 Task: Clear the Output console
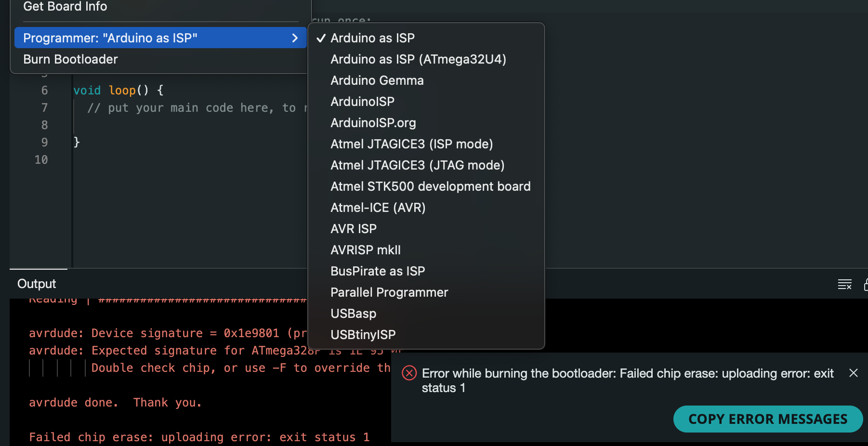[845, 284]
